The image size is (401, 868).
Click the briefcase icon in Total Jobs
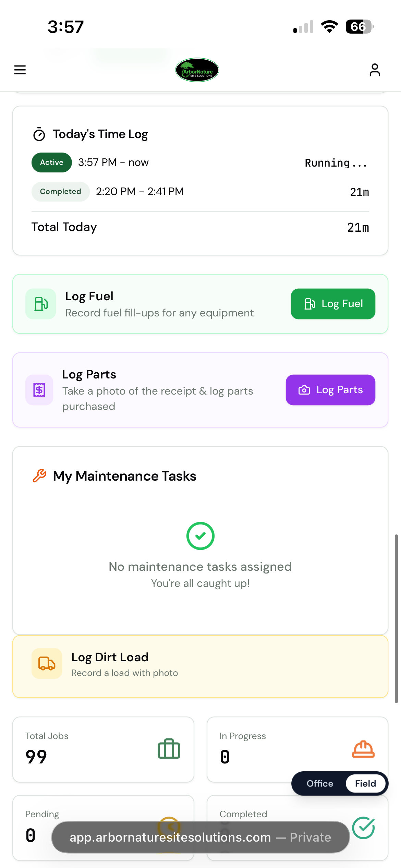[x=169, y=749]
